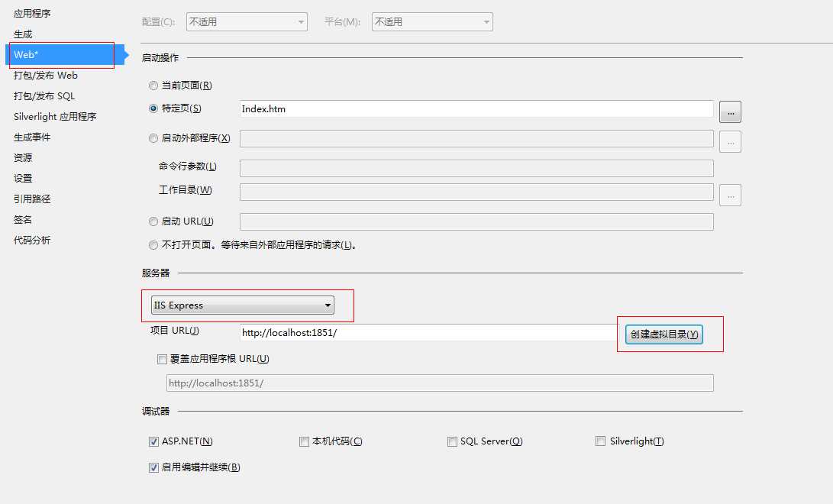833x504 pixels.
Task: Click the 项目 URL field
Action: pos(428,332)
